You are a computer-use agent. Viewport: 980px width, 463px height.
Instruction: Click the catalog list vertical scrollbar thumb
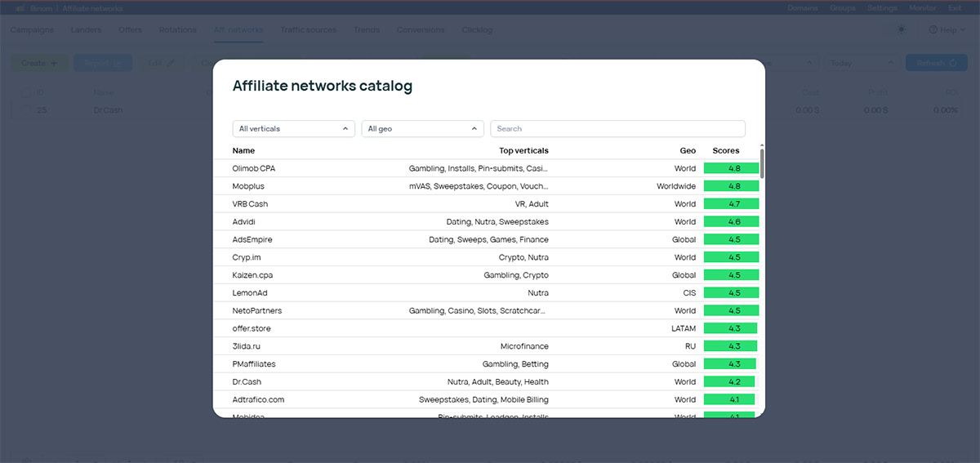[762, 162]
